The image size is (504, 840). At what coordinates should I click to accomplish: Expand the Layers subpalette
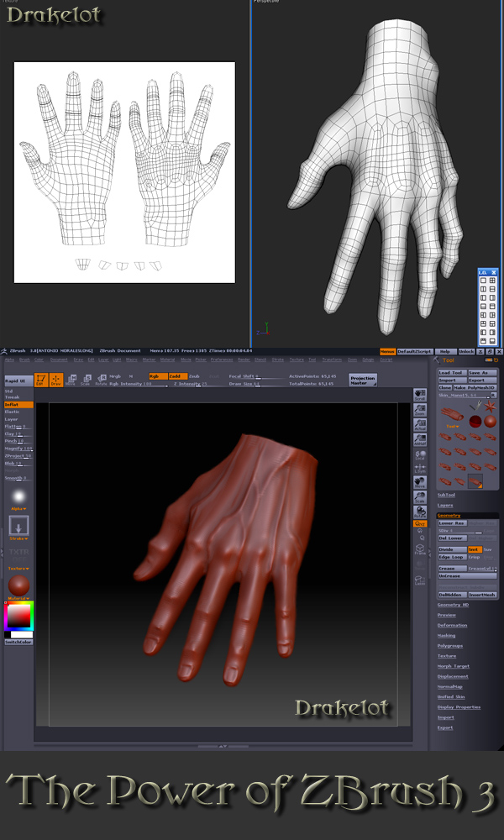445,505
